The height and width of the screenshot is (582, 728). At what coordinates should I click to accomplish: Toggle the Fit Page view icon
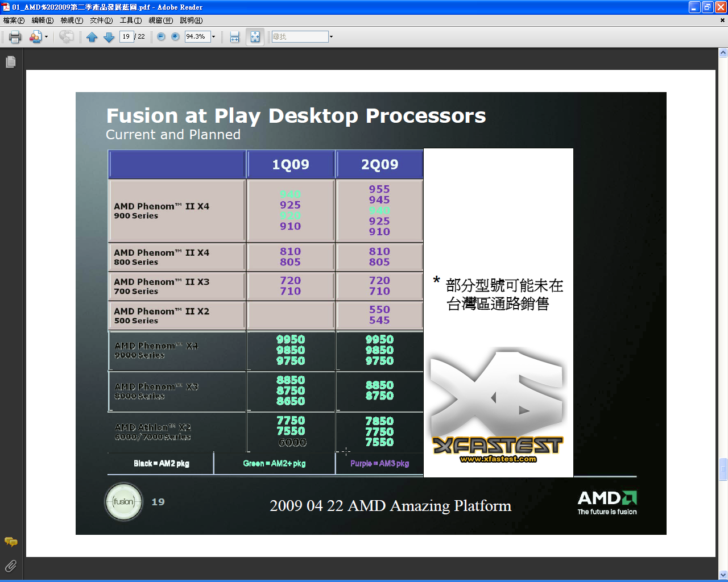(255, 37)
